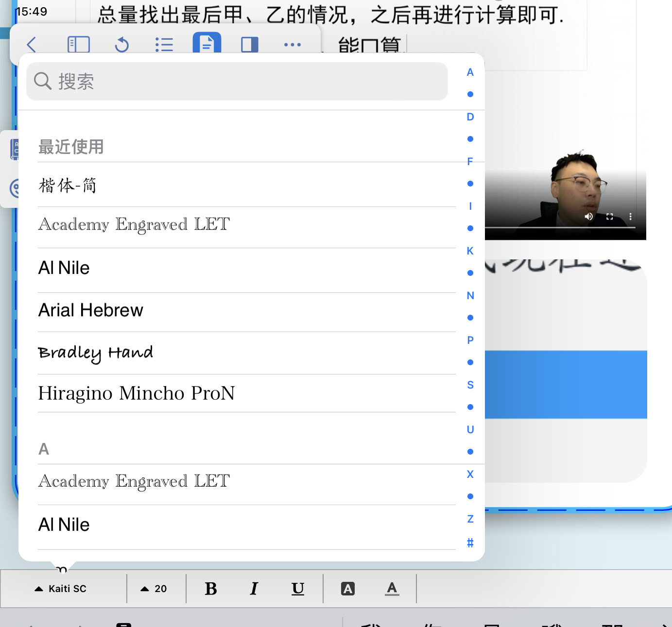Open the three-dot more options menu
672x627 pixels.
pos(293,45)
